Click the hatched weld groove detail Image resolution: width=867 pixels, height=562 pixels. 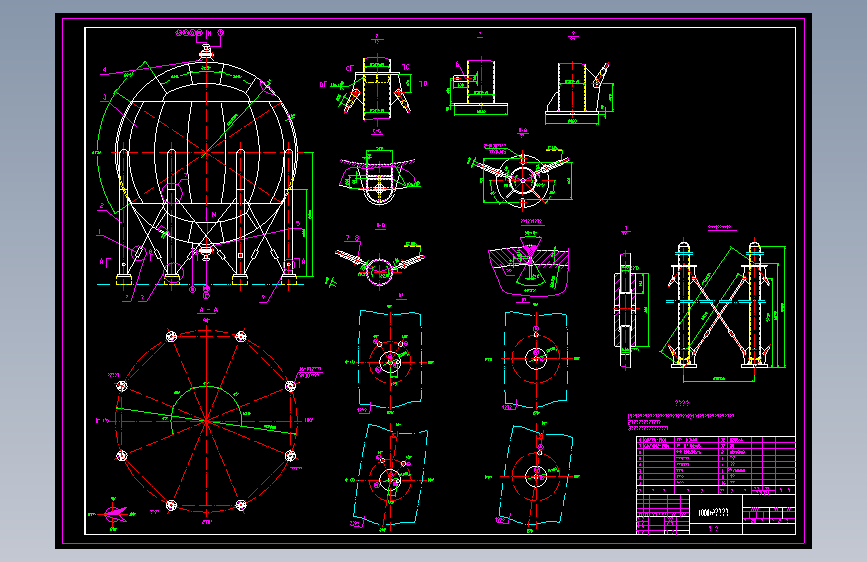pos(529,264)
